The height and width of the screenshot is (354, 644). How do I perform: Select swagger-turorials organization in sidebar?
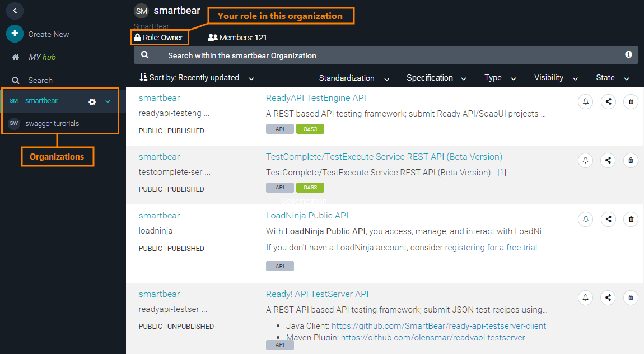[x=52, y=123]
